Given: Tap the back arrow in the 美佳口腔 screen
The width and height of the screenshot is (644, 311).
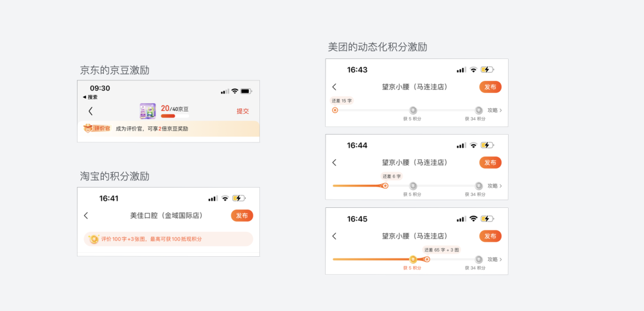Looking at the screenshot, I should tap(86, 216).
